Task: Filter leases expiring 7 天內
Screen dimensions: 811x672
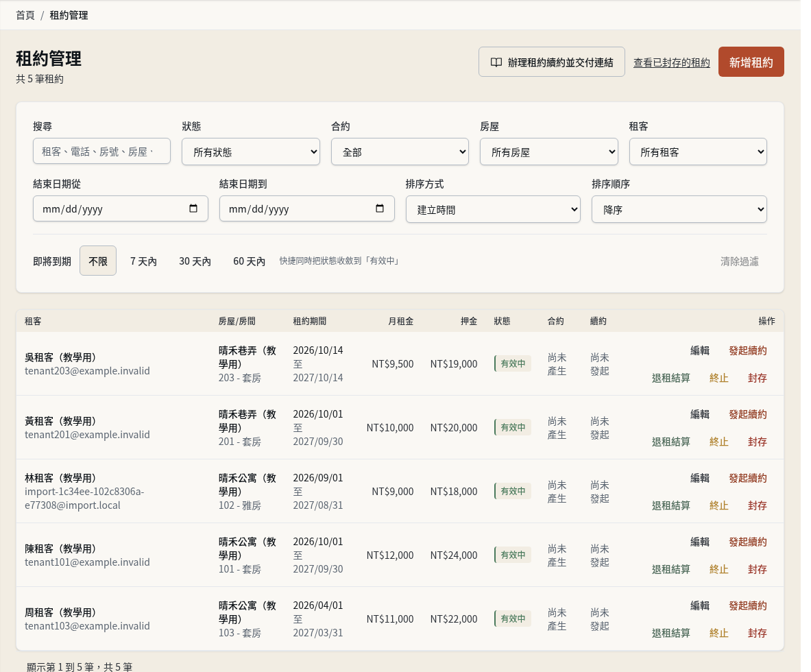Action: pos(143,261)
